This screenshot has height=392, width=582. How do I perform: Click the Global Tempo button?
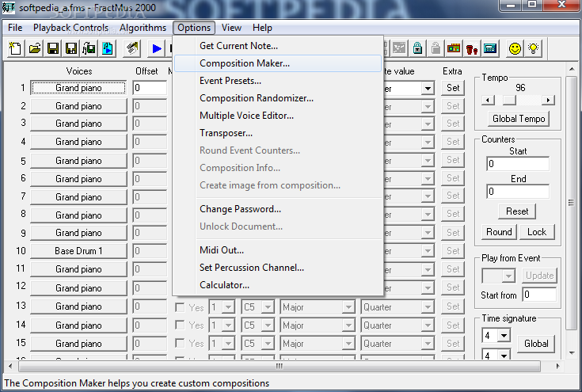tap(519, 119)
